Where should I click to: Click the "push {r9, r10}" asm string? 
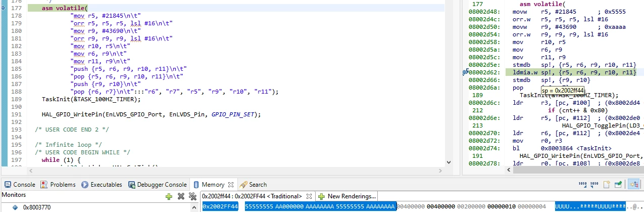click(107, 84)
